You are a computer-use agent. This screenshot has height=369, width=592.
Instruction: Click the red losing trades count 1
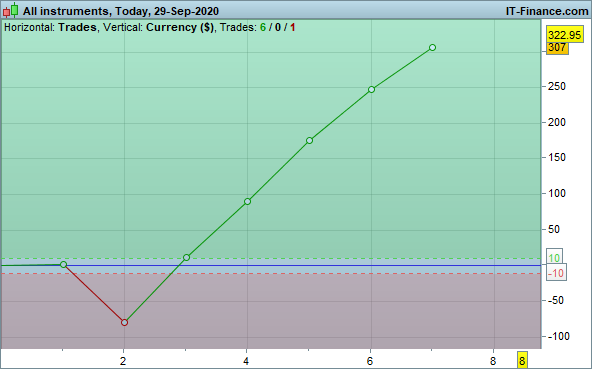point(293,28)
